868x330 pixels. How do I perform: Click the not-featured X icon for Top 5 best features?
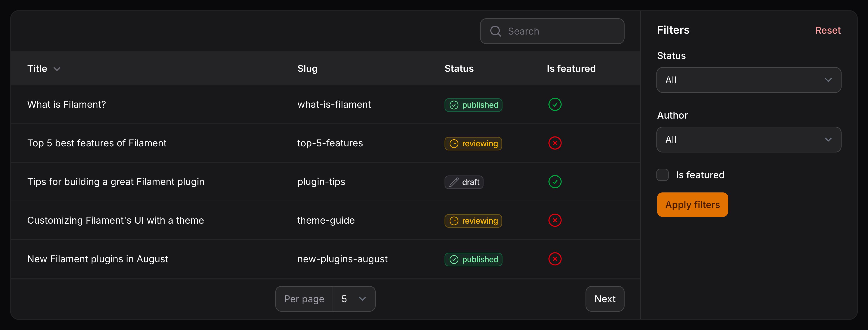[555, 143]
